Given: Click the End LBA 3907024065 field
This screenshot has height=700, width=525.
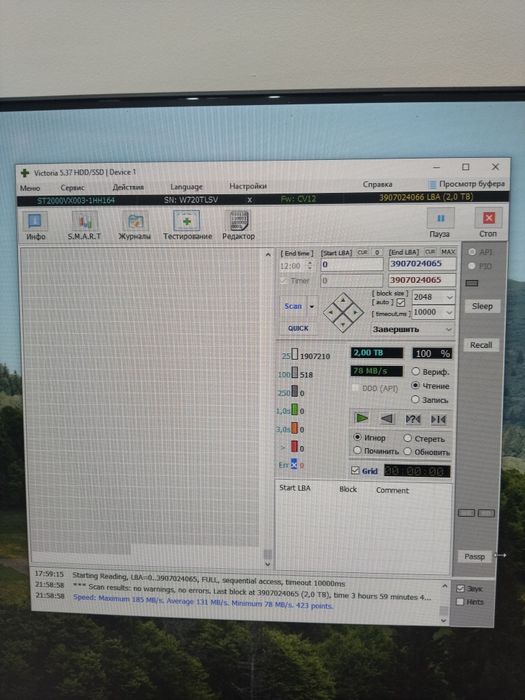Looking at the screenshot, I should (x=422, y=264).
